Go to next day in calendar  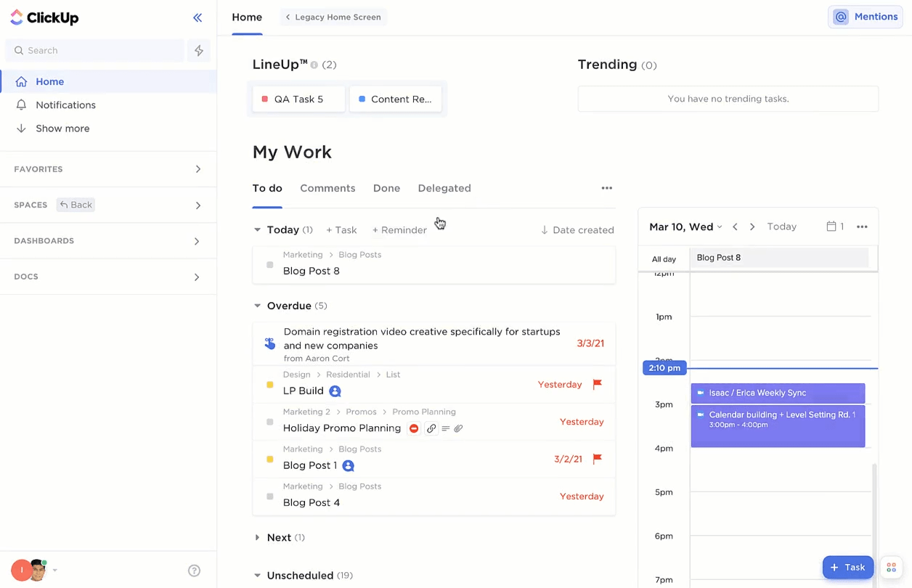pos(752,226)
